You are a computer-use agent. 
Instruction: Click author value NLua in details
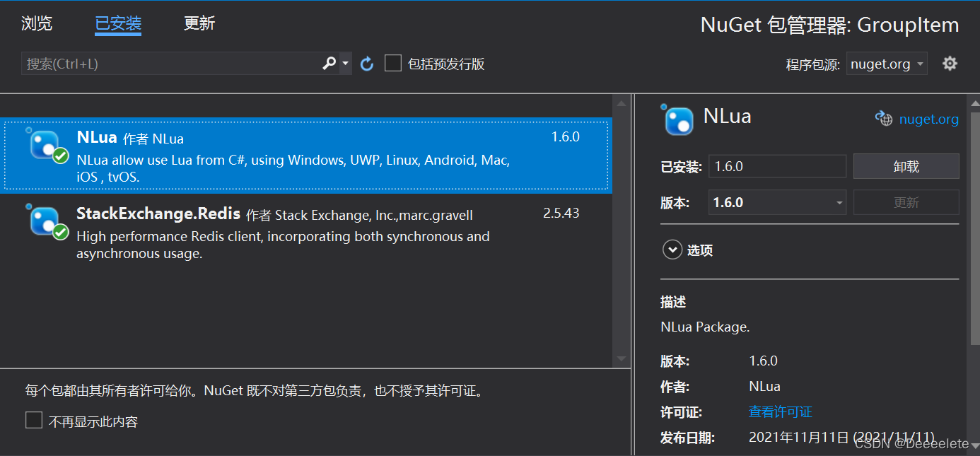[764, 386]
